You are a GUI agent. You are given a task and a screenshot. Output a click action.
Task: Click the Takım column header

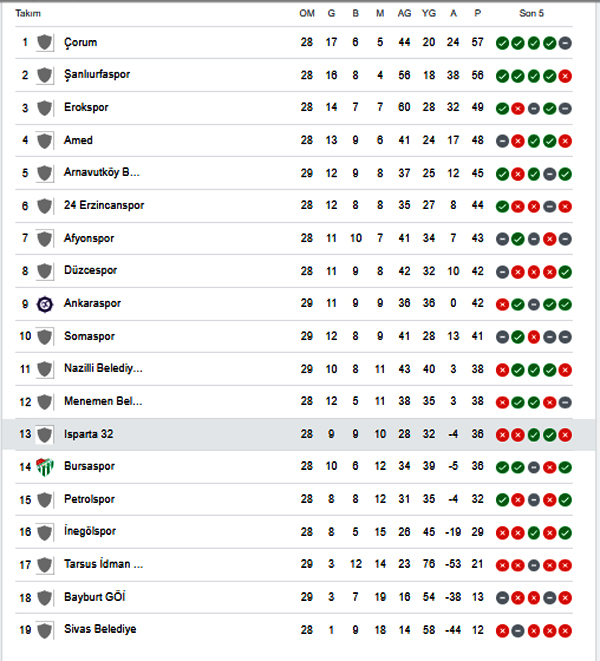pos(28,13)
